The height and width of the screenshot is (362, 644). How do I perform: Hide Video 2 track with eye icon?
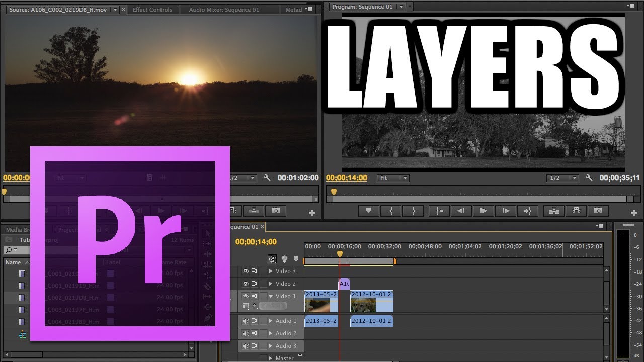click(246, 284)
